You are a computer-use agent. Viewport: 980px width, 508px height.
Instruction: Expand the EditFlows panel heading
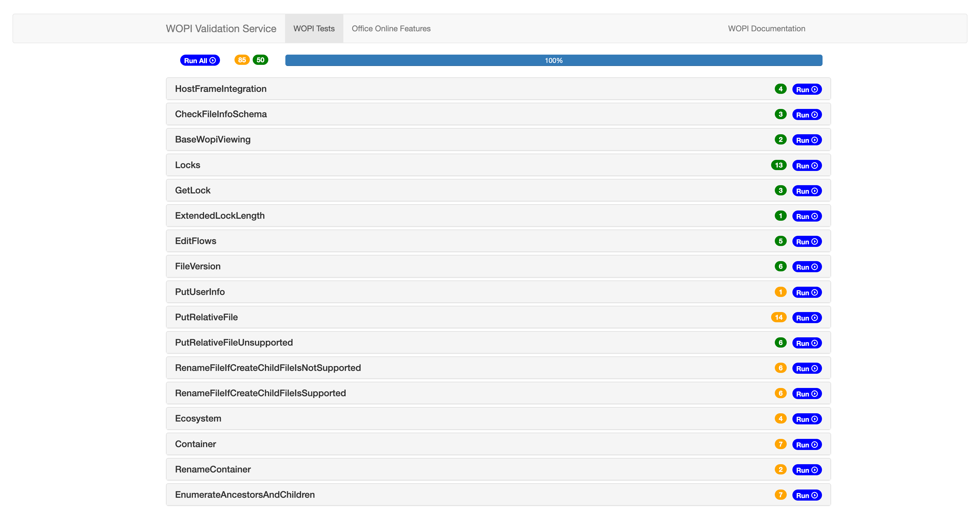[498, 241]
